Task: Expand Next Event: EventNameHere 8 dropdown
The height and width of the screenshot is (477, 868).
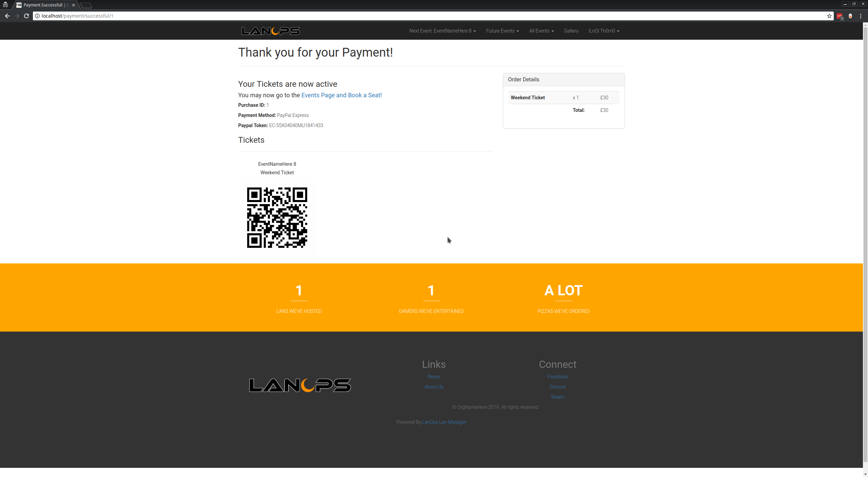Action: [442, 31]
